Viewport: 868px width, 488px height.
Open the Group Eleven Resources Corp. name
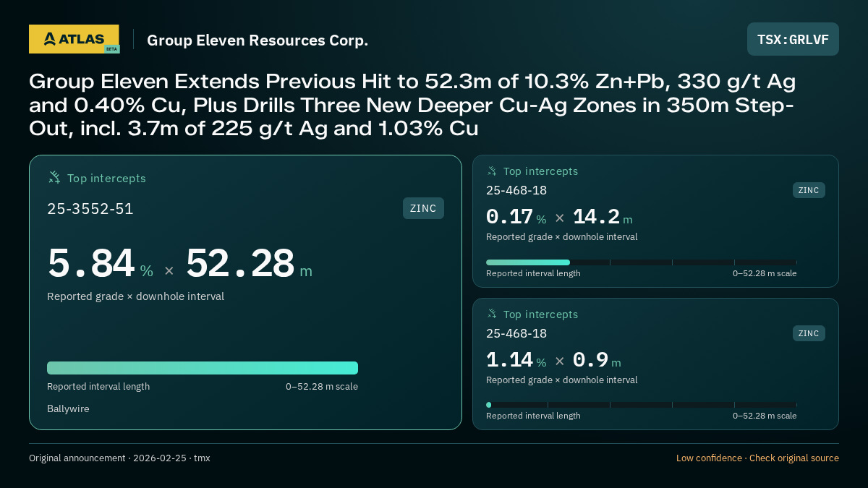(x=258, y=40)
